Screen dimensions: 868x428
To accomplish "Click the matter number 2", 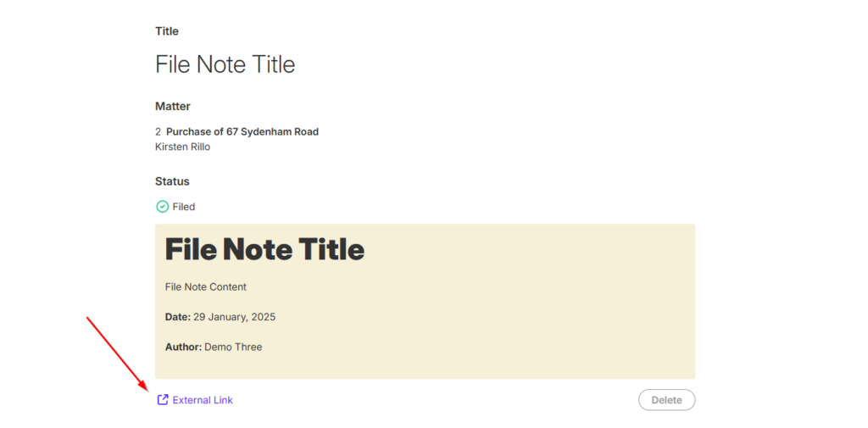I will 158,131.
